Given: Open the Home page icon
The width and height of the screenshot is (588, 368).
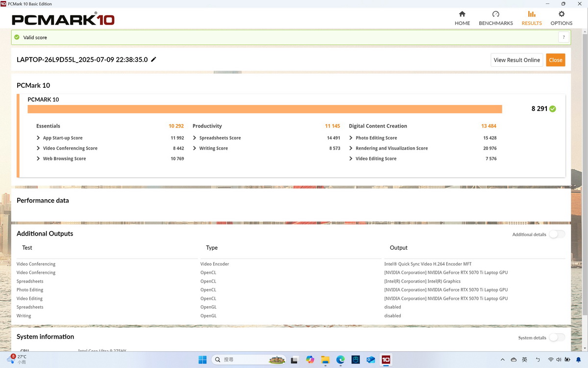Looking at the screenshot, I should point(462,14).
